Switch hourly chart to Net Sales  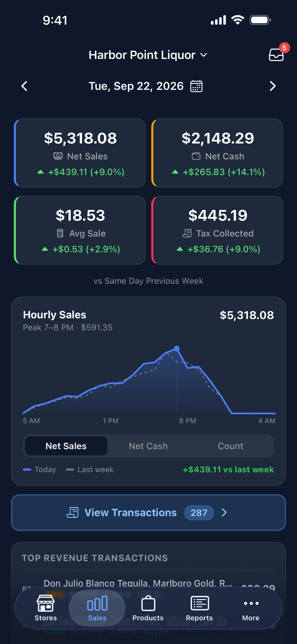point(66,446)
